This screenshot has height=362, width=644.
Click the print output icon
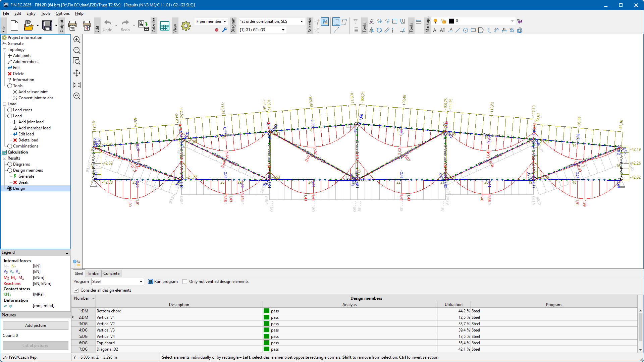[x=72, y=25]
